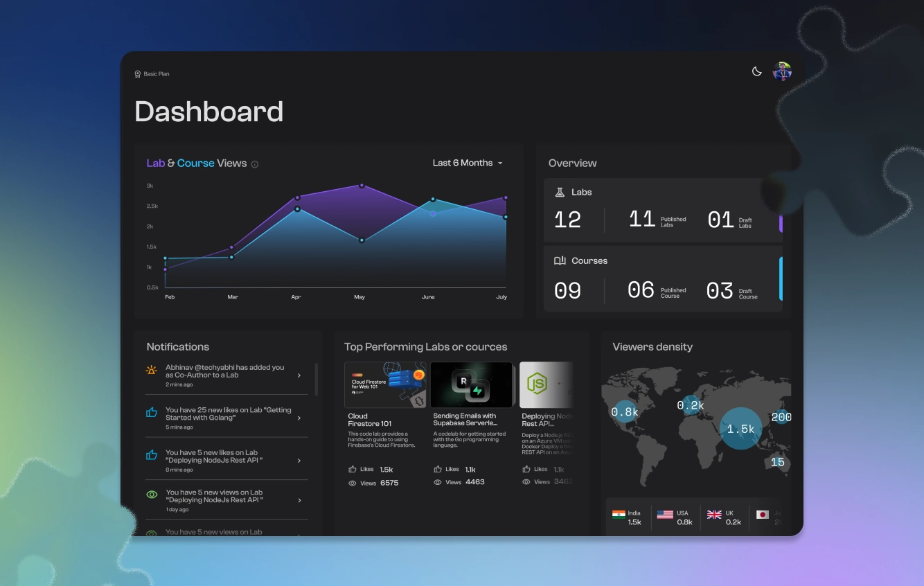Screen dimensions: 924x586
Task: Select the 03 Draft Course count
Action: pyautogui.click(x=720, y=291)
